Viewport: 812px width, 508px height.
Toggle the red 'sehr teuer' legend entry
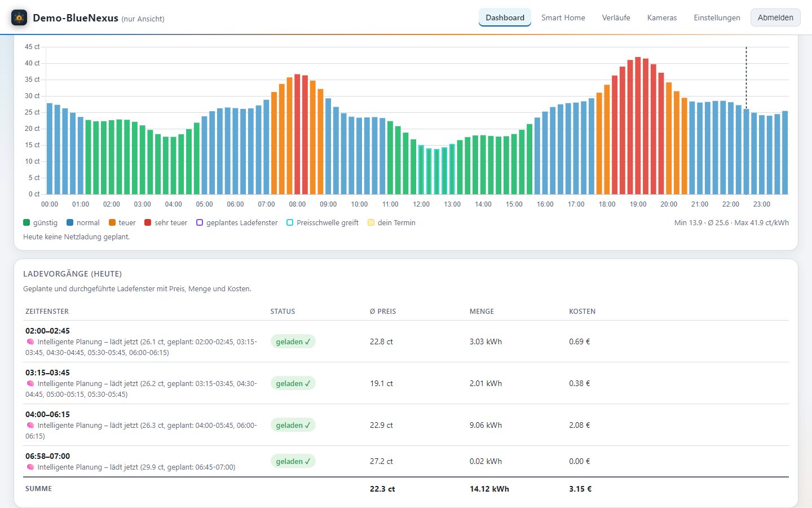(x=166, y=222)
